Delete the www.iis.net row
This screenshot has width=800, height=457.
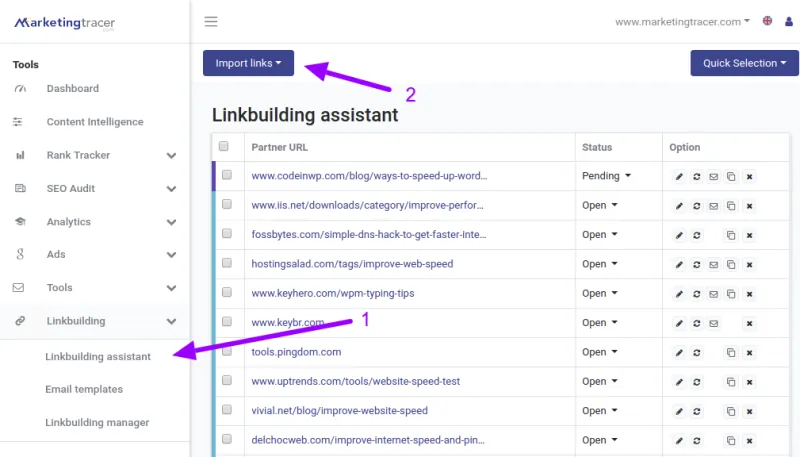749,206
